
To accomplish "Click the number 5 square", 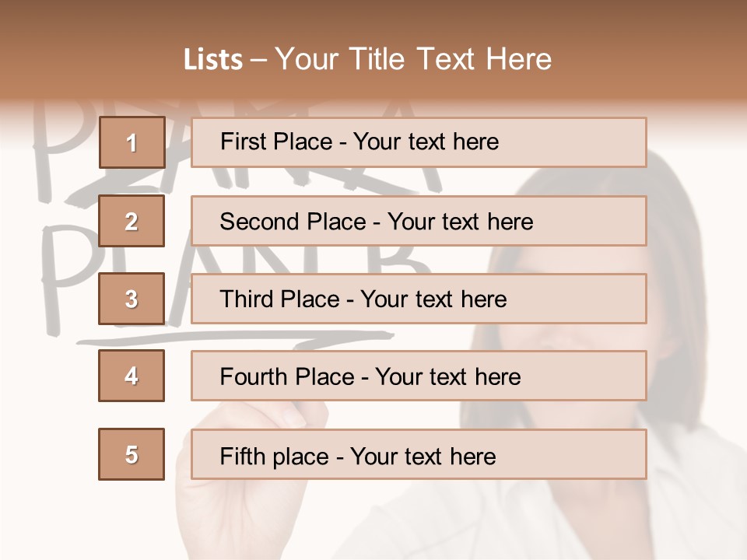I will [132, 454].
